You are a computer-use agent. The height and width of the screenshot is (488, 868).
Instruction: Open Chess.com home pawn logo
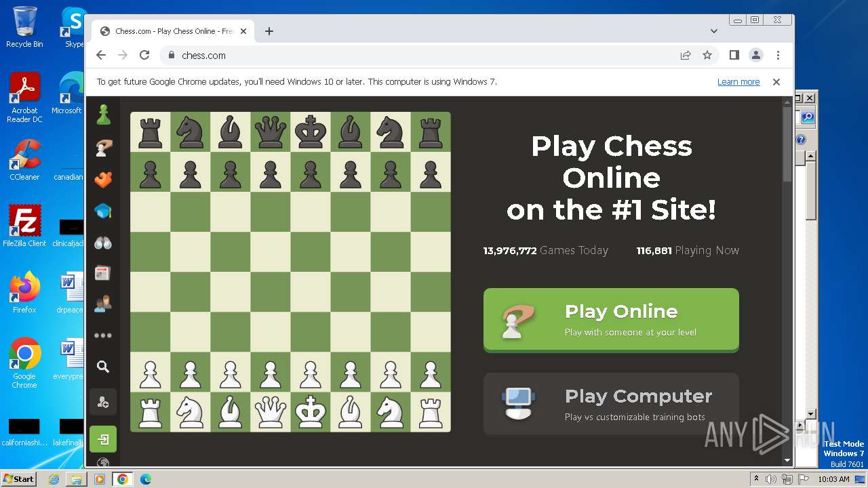[x=103, y=115]
